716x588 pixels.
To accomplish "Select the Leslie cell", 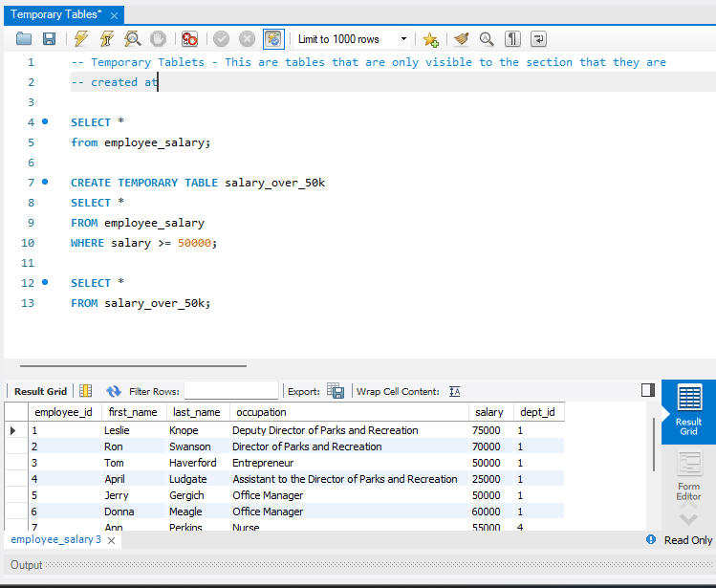I will [x=134, y=430].
